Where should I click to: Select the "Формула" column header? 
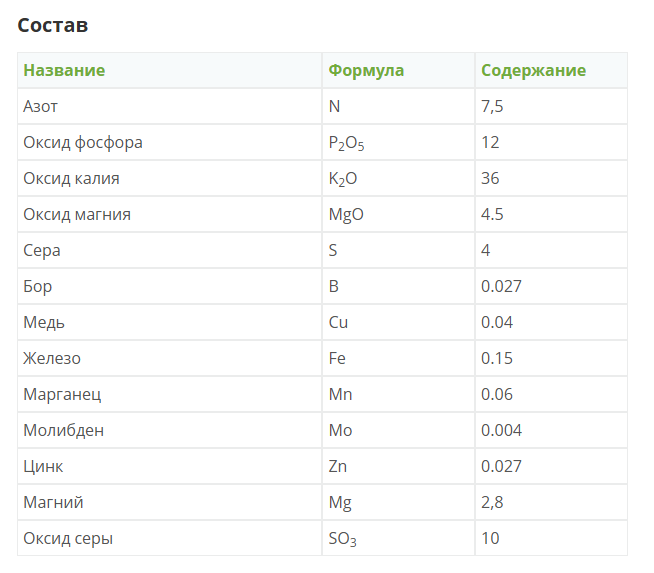click(x=366, y=70)
